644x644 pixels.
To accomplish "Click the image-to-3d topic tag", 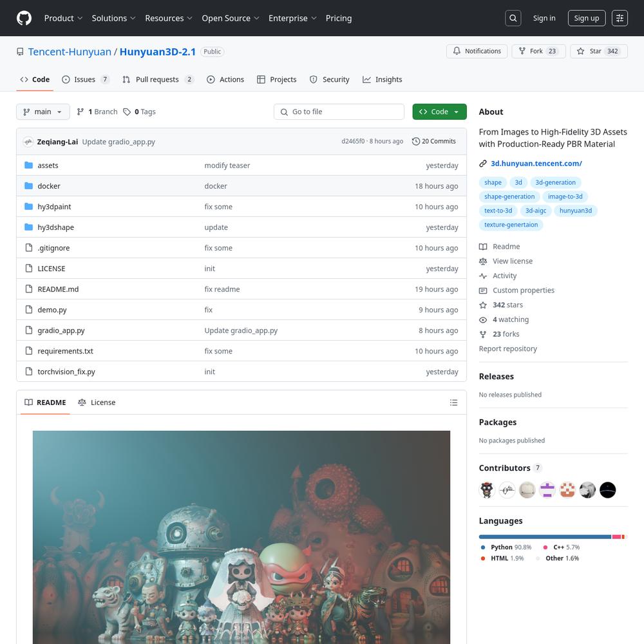I will point(565,196).
